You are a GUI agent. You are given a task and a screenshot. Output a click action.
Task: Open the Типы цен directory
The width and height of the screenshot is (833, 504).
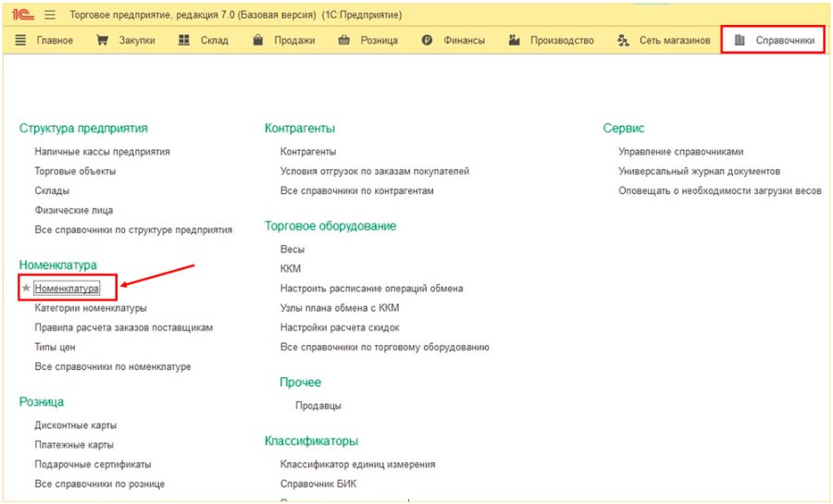(56, 348)
